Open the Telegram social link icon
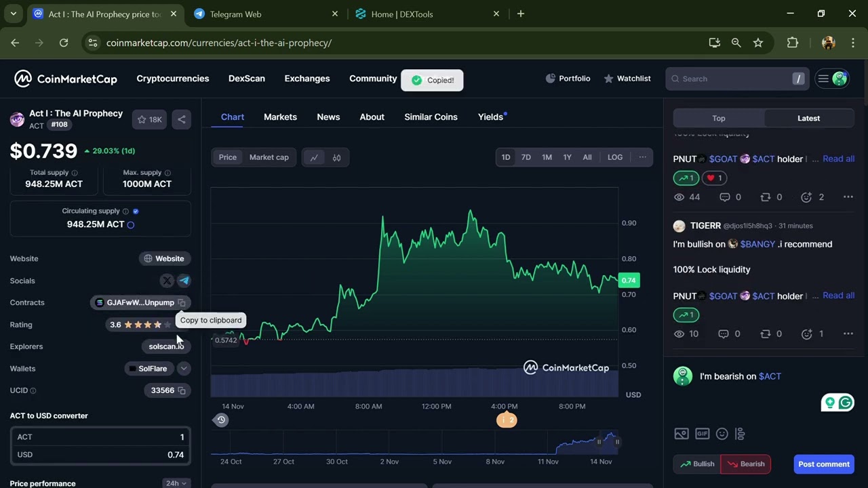 coord(184,281)
